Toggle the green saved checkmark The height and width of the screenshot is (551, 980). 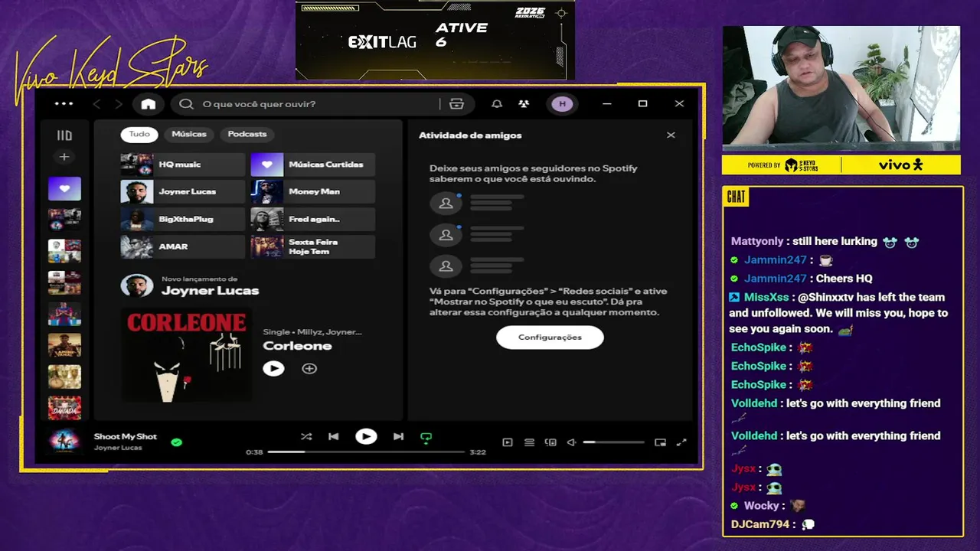[x=177, y=442]
